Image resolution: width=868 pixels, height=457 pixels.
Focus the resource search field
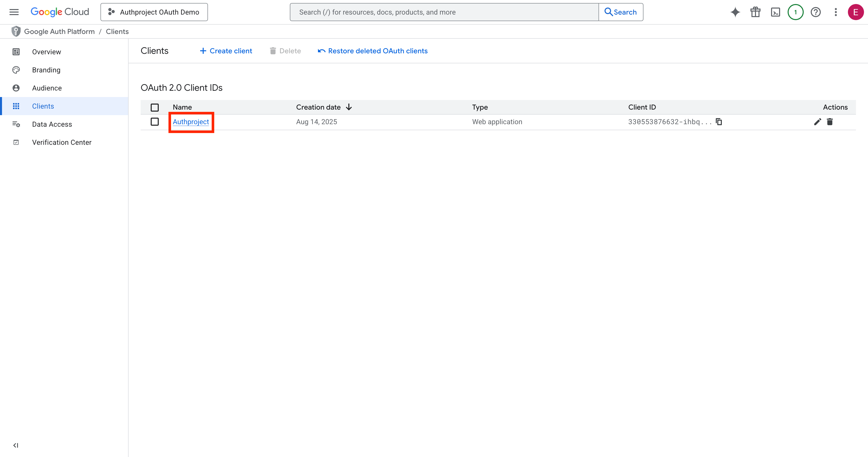coord(444,12)
